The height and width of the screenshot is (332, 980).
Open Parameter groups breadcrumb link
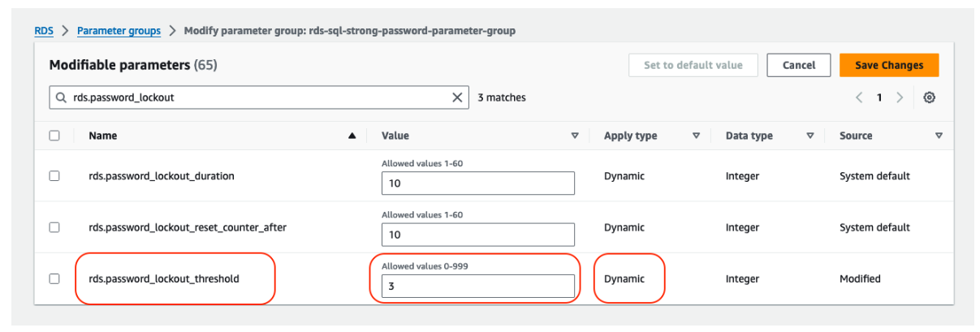pyautogui.click(x=119, y=31)
